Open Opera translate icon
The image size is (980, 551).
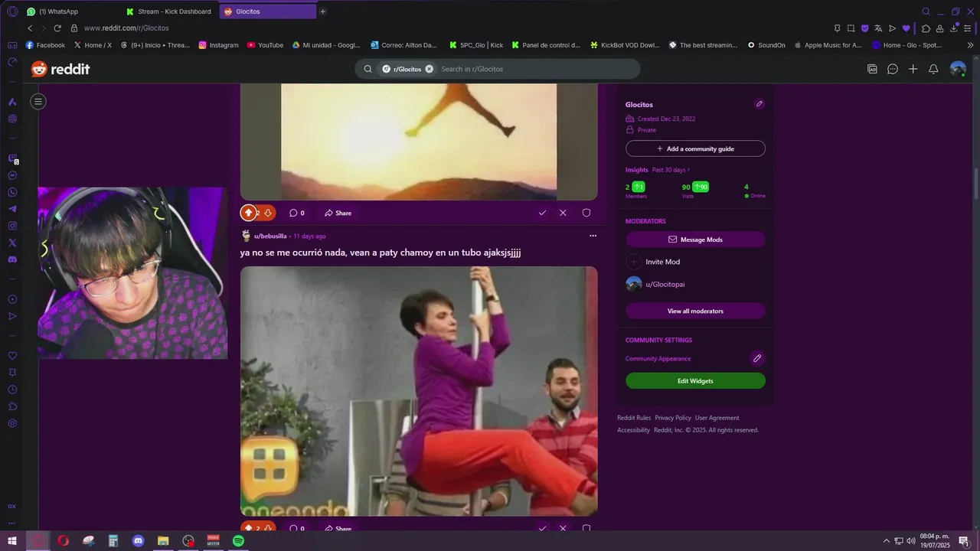878,28
